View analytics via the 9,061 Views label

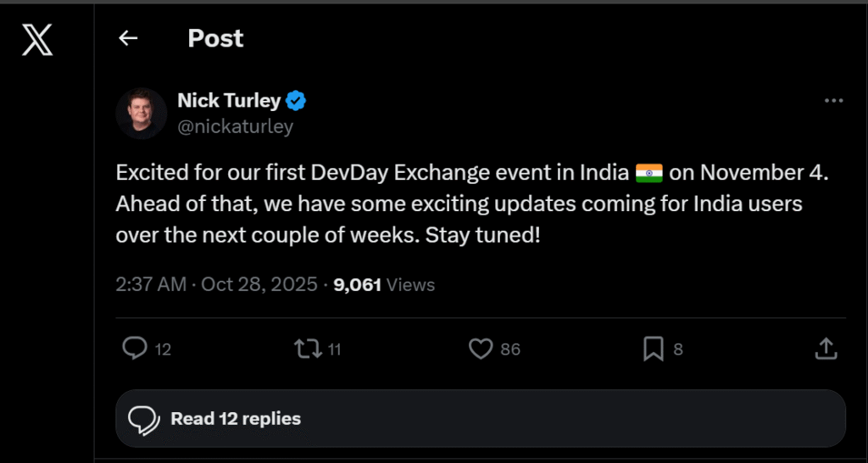pos(384,285)
